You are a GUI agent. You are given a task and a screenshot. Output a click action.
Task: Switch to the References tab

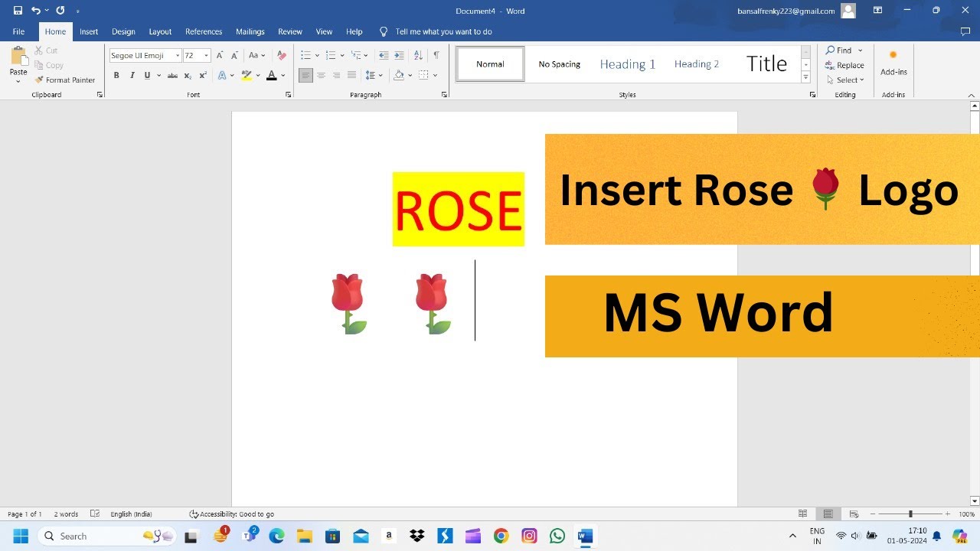(204, 31)
